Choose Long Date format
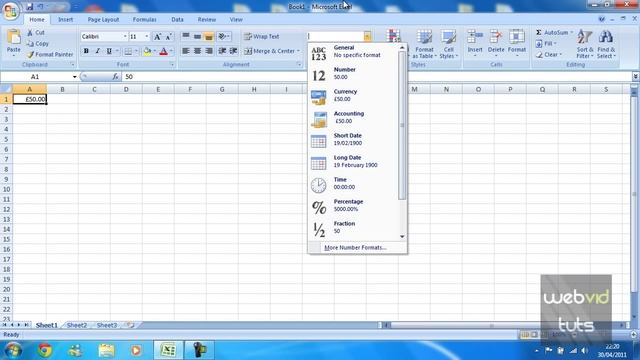640x360 pixels. [353, 163]
